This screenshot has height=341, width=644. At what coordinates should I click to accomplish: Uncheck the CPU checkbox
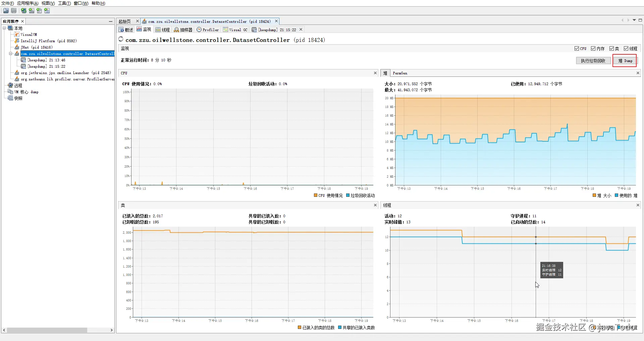(577, 49)
